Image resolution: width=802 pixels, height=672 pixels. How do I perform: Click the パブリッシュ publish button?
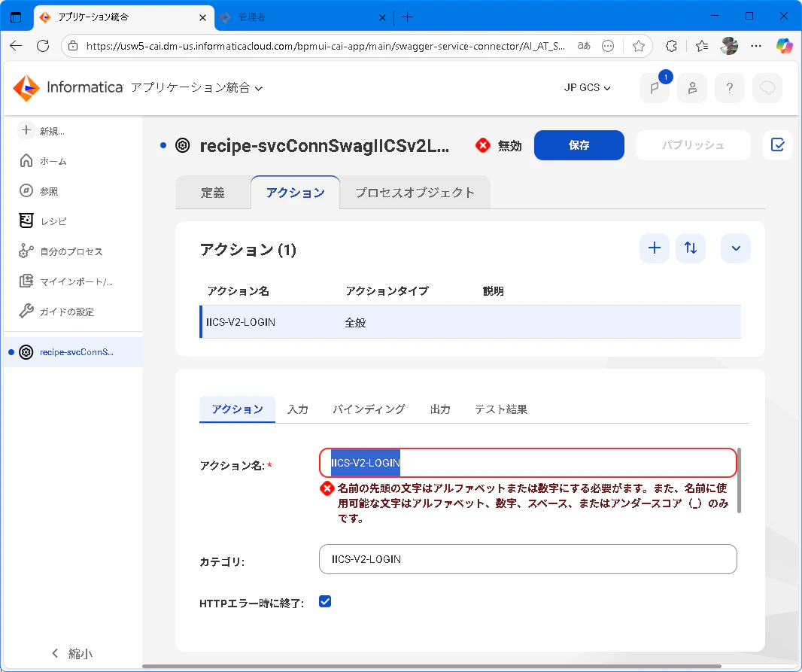click(693, 145)
